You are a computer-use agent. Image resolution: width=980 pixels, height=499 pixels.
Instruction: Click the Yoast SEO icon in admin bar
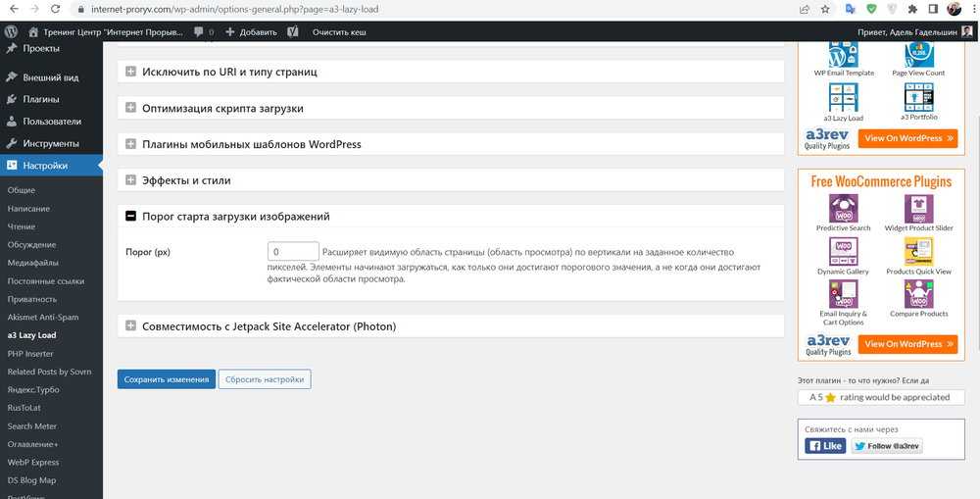tap(292, 31)
